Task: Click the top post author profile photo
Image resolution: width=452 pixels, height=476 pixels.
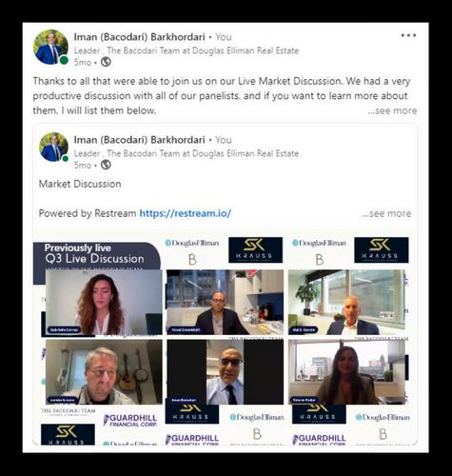Action: [50, 48]
